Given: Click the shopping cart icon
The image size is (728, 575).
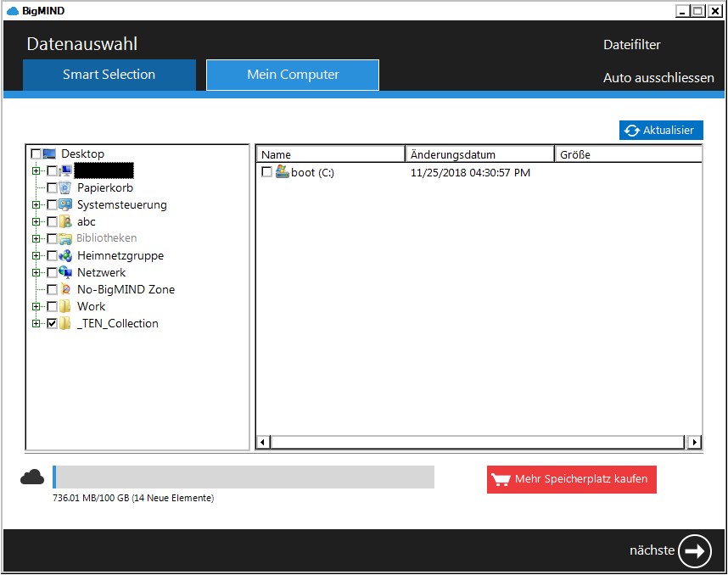Looking at the screenshot, I should click(x=501, y=479).
